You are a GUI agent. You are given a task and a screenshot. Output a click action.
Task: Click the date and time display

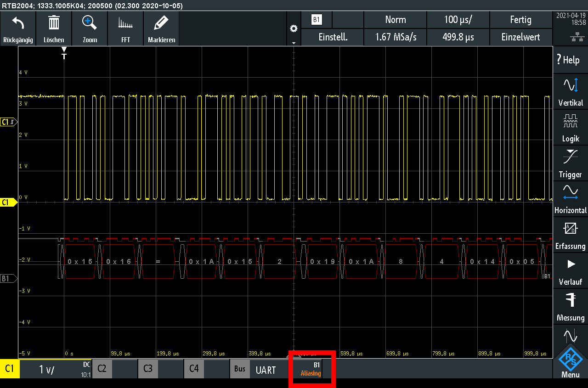[x=570, y=19]
